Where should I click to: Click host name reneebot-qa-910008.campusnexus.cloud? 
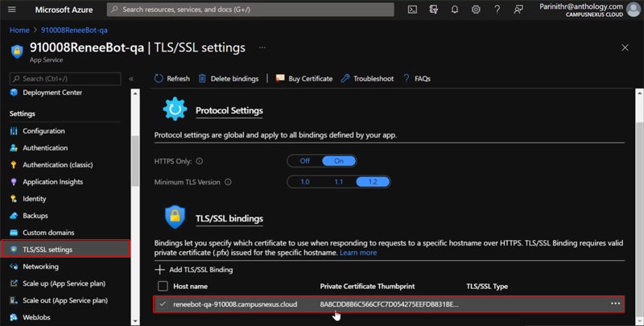[x=235, y=304]
